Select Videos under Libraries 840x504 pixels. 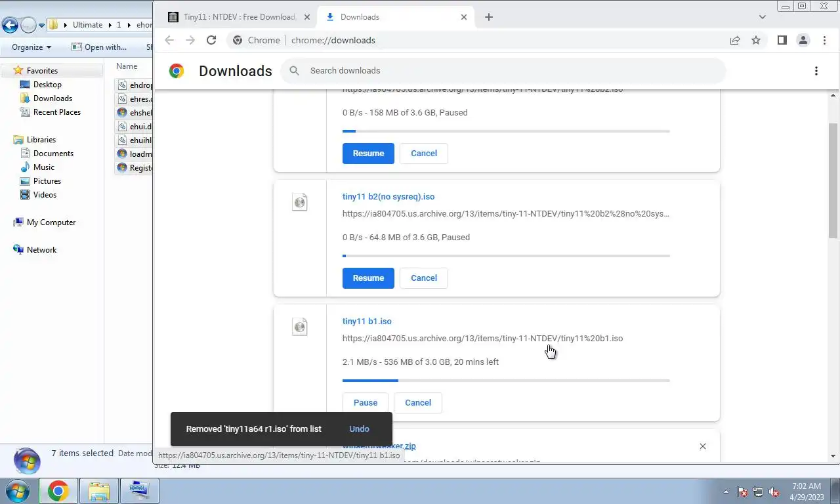point(45,195)
